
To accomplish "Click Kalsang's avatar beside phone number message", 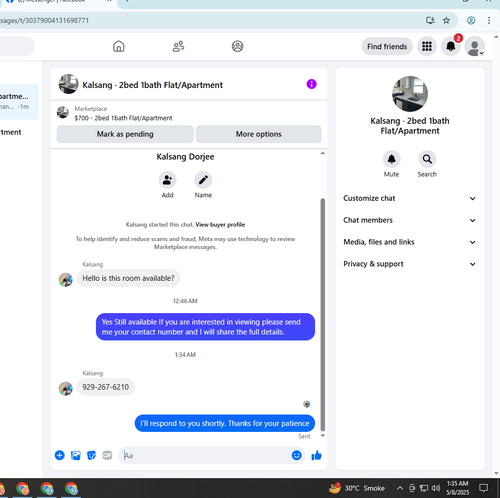I will pyautogui.click(x=66, y=388).
